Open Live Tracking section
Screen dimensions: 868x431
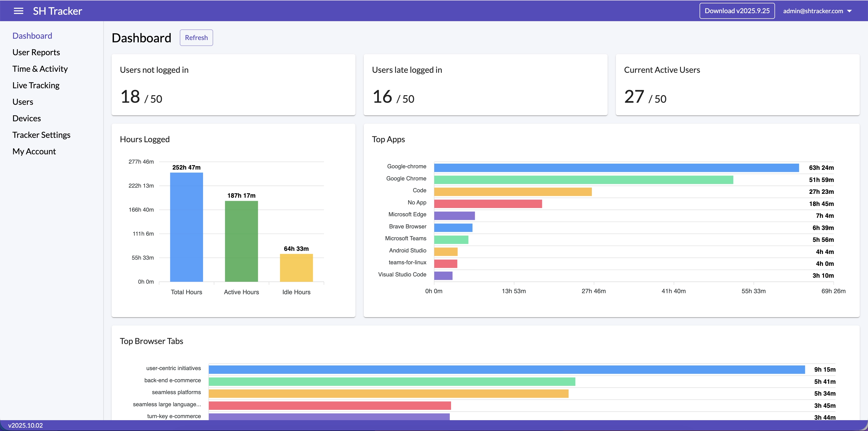[x=36, y=85]
